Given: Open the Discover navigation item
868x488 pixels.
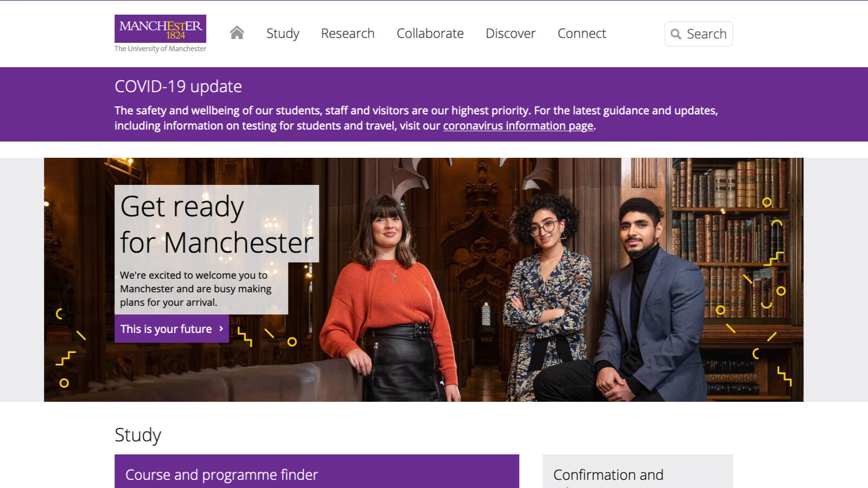Looking at the screenshot, I should click(510, 34).
